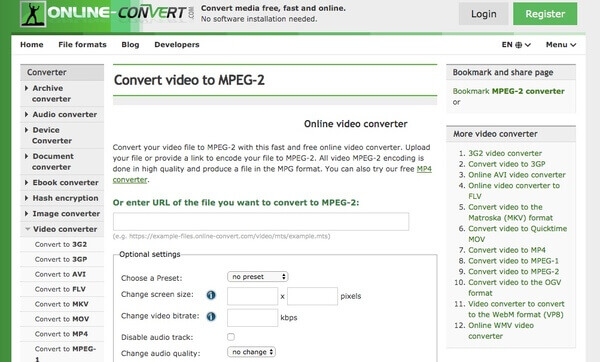
Task: Select Convert to MP4 in the sidebar
Action: [62, 334]
